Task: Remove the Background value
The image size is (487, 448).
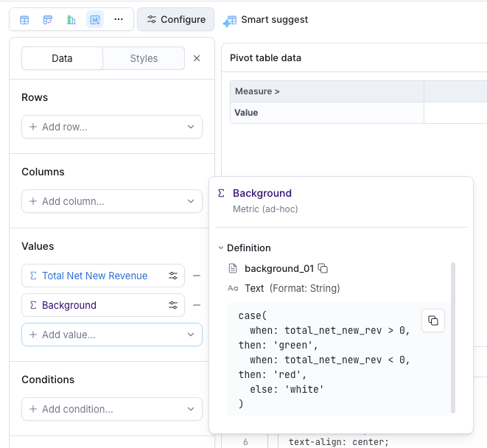Action: (197, 305)
